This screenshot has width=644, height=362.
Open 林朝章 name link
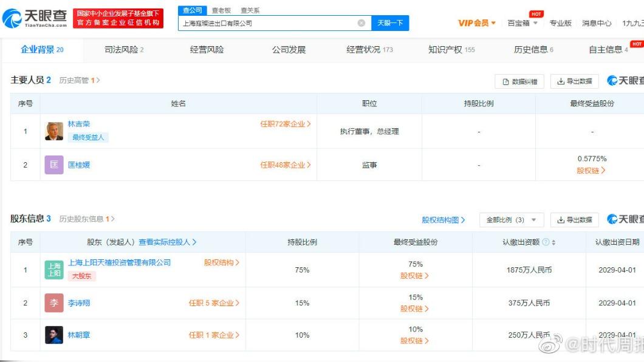click(x=78, y=335)
